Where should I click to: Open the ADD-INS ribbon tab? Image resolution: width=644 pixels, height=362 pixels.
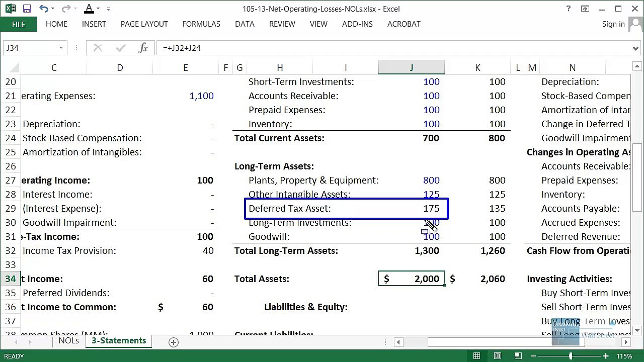(357, 24)
